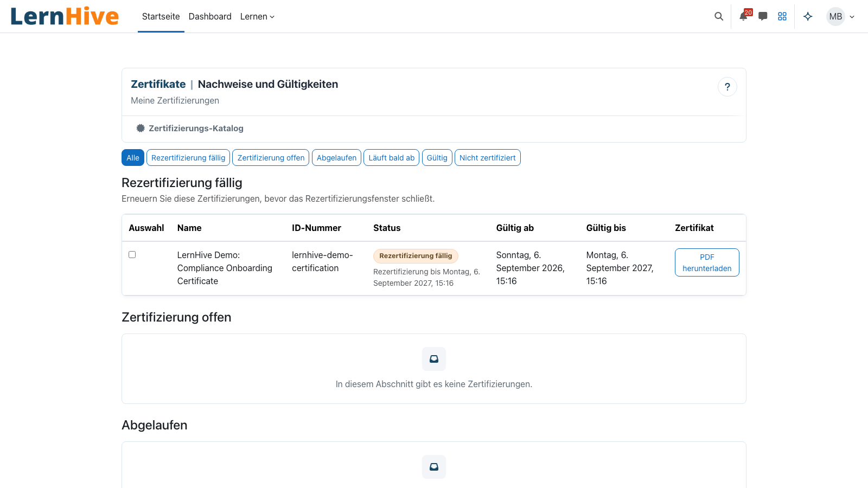Viewport: 868px width, 488px height.
Task: Filter by Rezertifizierung fällig
Action: click(x=188, y=158)
